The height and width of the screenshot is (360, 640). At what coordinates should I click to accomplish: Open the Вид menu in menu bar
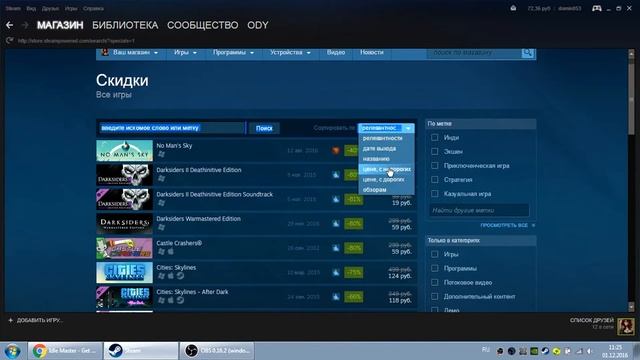[x=31, y=8]
